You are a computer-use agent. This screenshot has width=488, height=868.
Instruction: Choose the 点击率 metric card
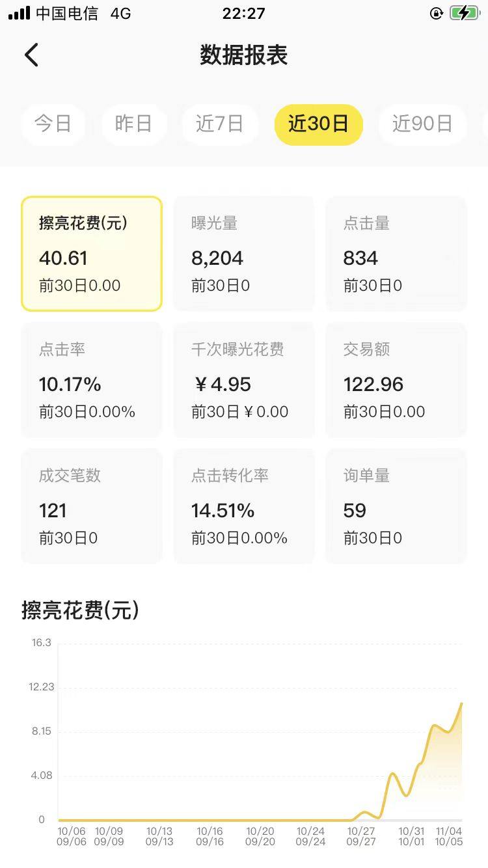pos(92,380)
